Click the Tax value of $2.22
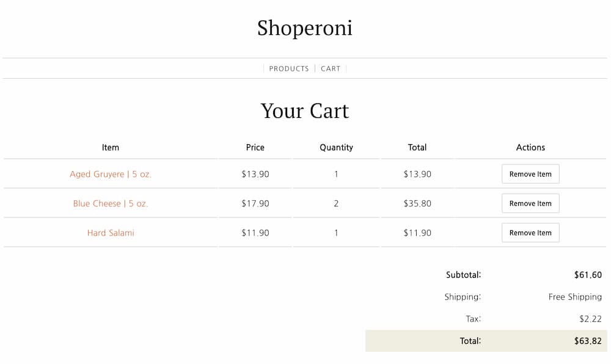This screenshot has width=611, height=364. (588, 318)
